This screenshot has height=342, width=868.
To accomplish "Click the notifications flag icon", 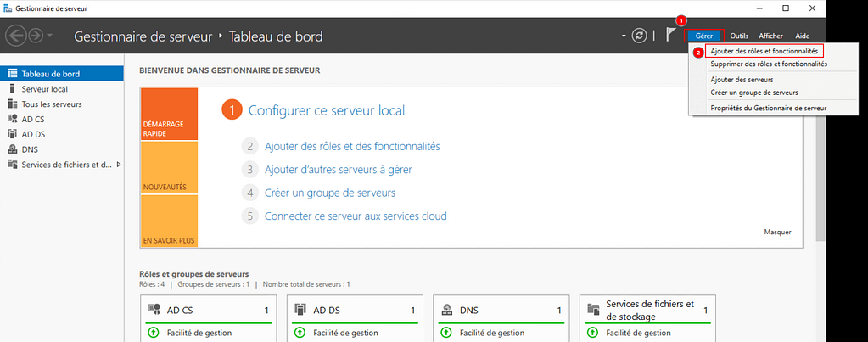I will tap(671, 36).
